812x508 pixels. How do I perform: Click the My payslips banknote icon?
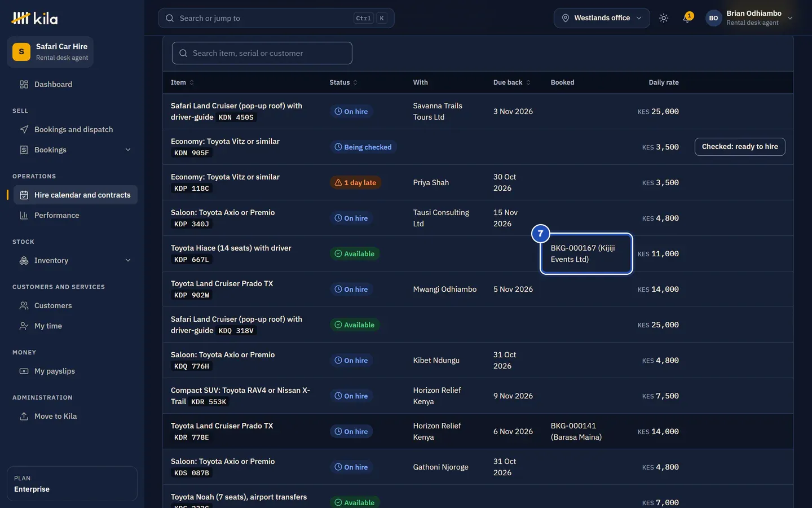pos(24,371)
